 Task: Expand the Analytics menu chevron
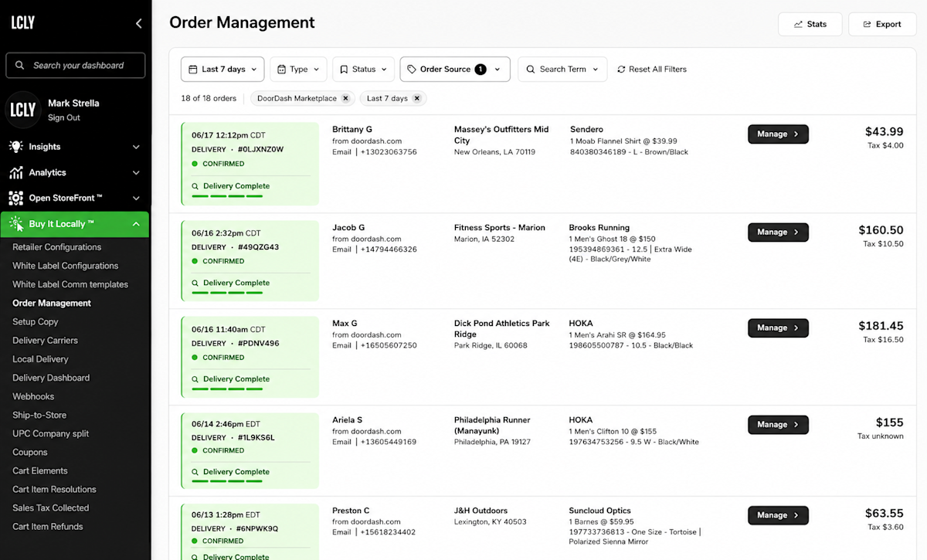[136, 173]
